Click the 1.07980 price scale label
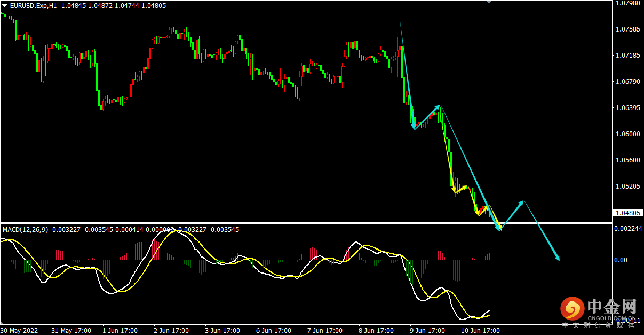The image size is (644, 335). [x=627, y=3]
